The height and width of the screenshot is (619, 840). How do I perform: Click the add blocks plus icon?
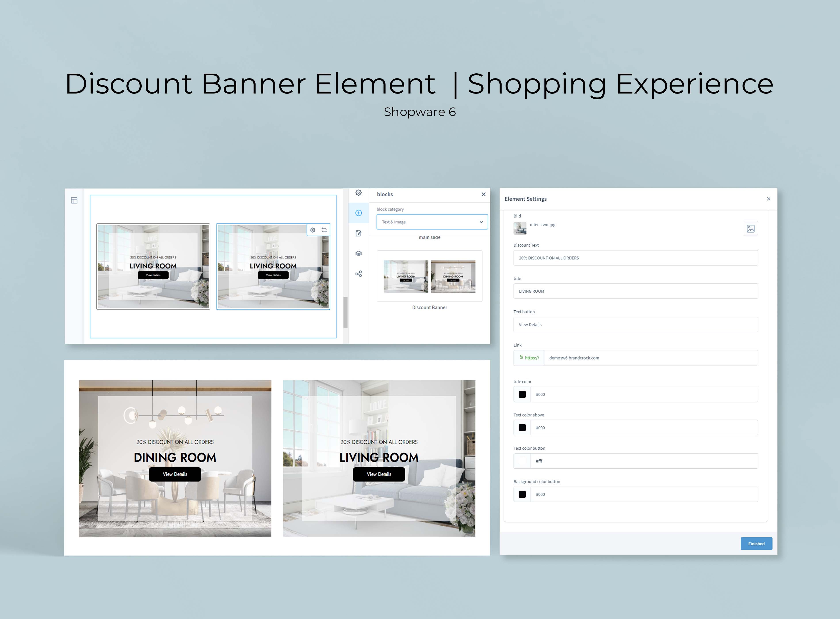(359, 213)
